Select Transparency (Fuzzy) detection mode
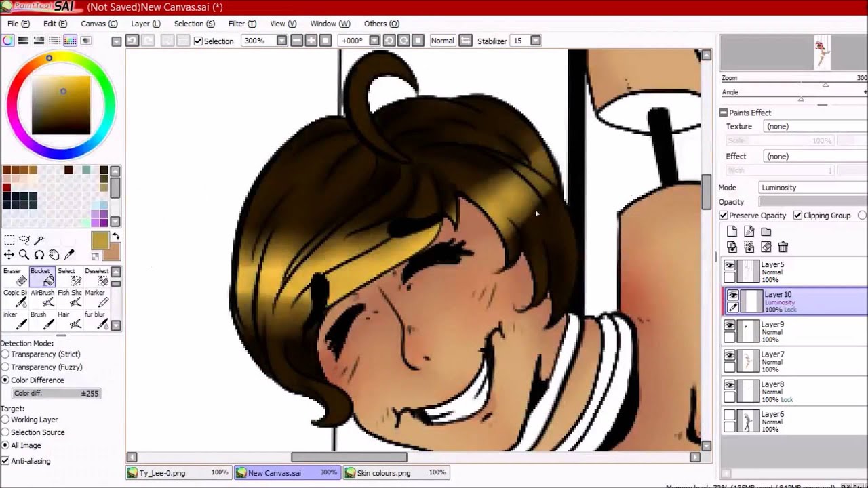Image resolution: width=868 pixels, height=488 pixels. tap(5, 367)
